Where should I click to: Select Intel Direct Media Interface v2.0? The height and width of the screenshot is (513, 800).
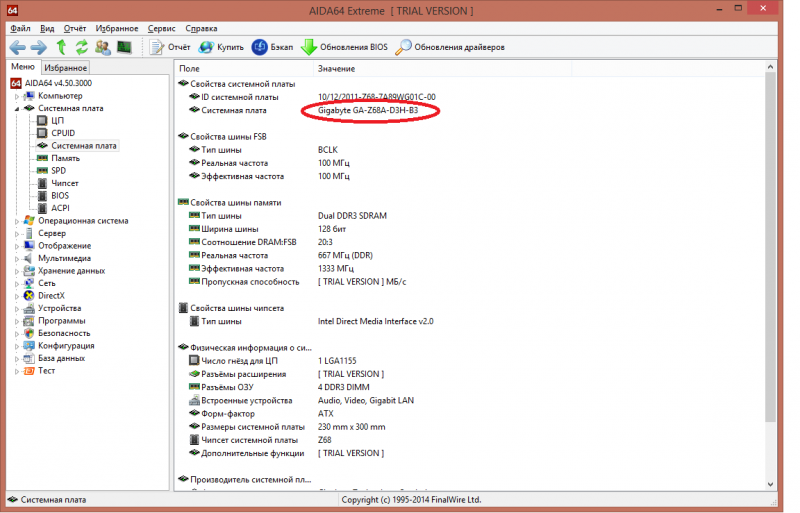pos(376,322)
